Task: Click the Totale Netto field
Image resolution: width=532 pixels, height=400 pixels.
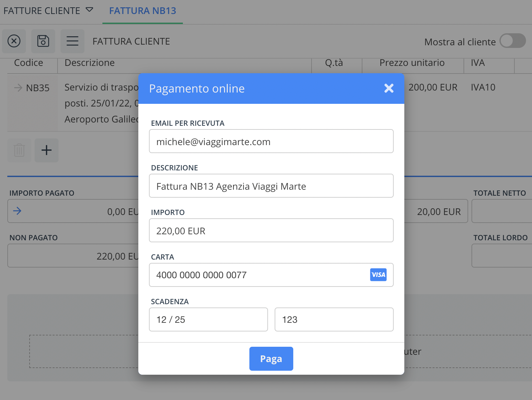Action: (x=502, y=211)
